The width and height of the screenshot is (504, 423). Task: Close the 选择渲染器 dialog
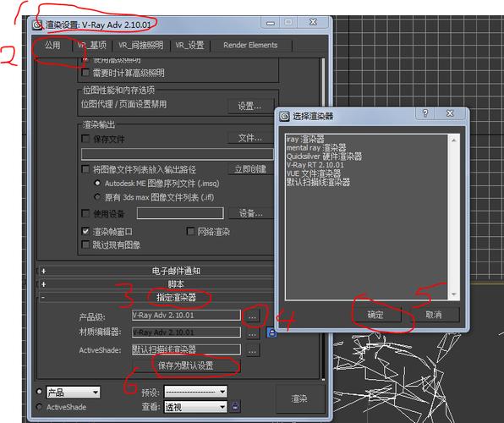[450, 113]
